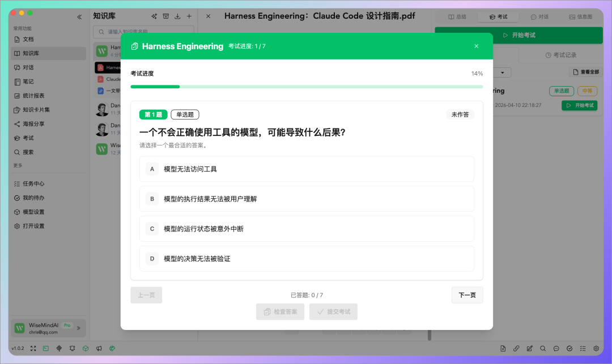Select answer C 模型的运行状态被意外中断
Image resolution: width=612 pixels, height=364 pixels.
coord(307,229)
